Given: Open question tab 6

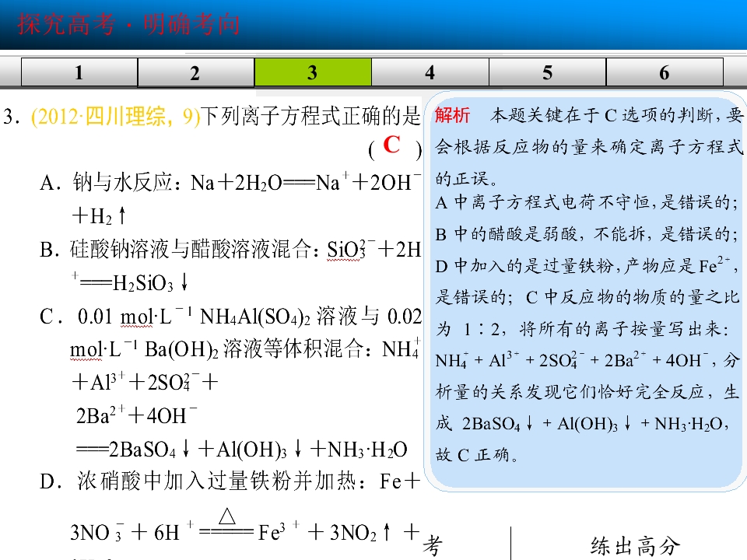Looking at the screenshot, I should [x=665, y=72].
